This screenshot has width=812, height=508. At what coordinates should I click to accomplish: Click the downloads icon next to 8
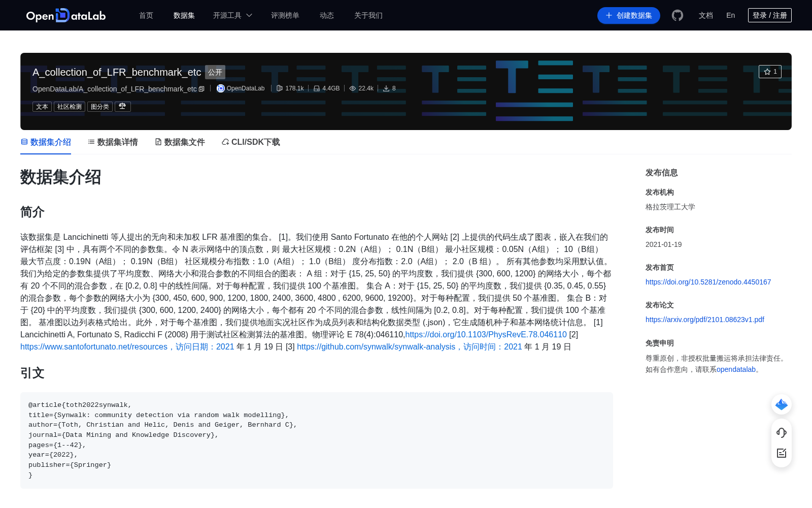coord(386,88)
